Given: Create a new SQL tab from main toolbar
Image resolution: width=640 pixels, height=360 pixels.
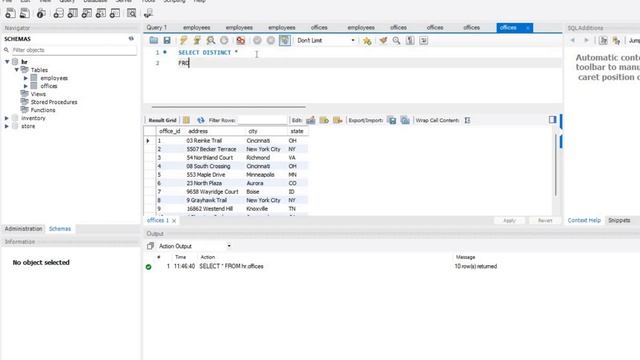Looking at the screenshot, I should pyautogui.click(x=10, y=13).
